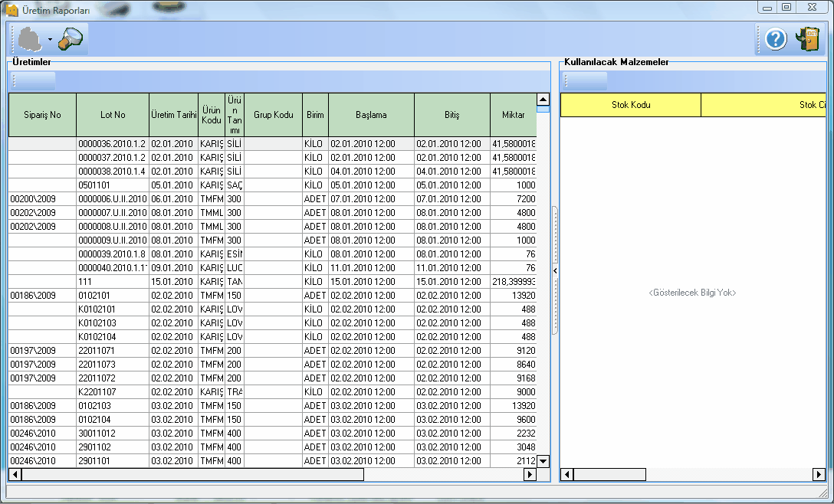Click Miktar value 9168
This screenshot has width=834, height=504.
[x=514, y=378]
